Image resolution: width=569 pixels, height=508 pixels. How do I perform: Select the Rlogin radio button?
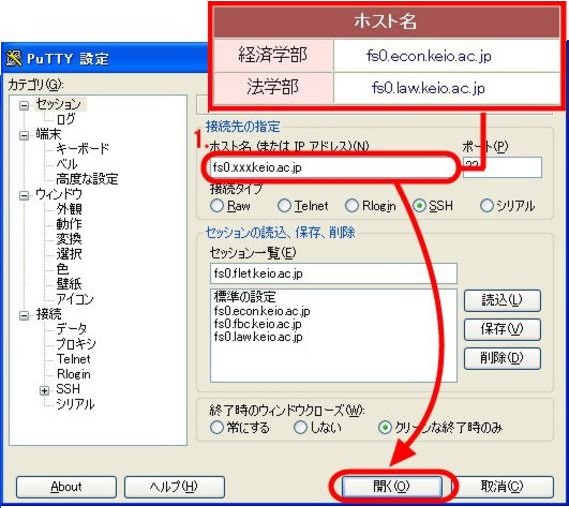pyautogui.click(x=352, y=206)
